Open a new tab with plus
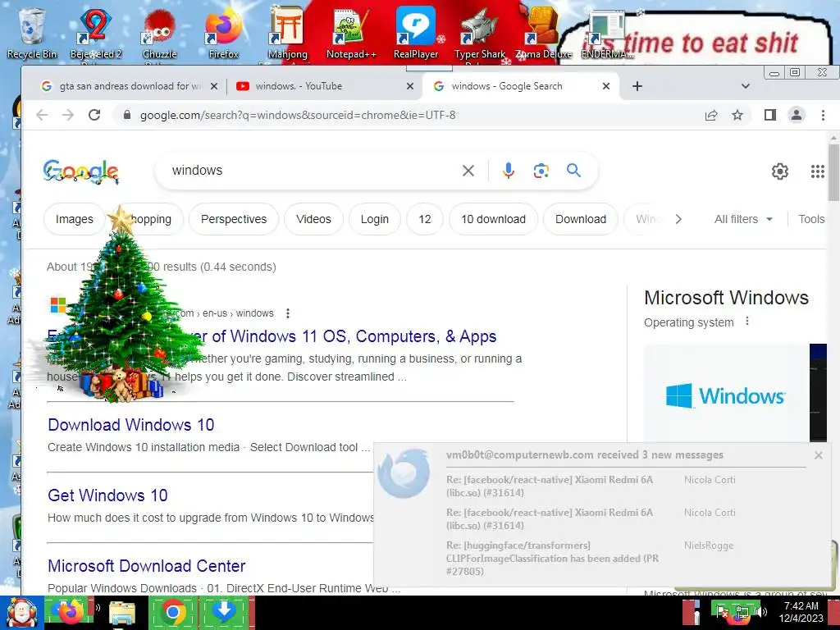 click(637, 86)
